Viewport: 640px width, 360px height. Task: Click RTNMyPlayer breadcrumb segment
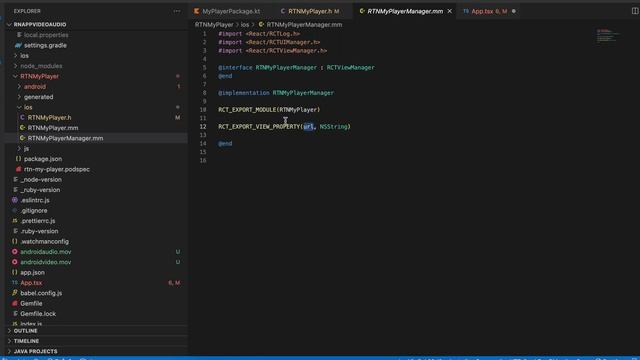pyautogui.click(x=214, y=24)
